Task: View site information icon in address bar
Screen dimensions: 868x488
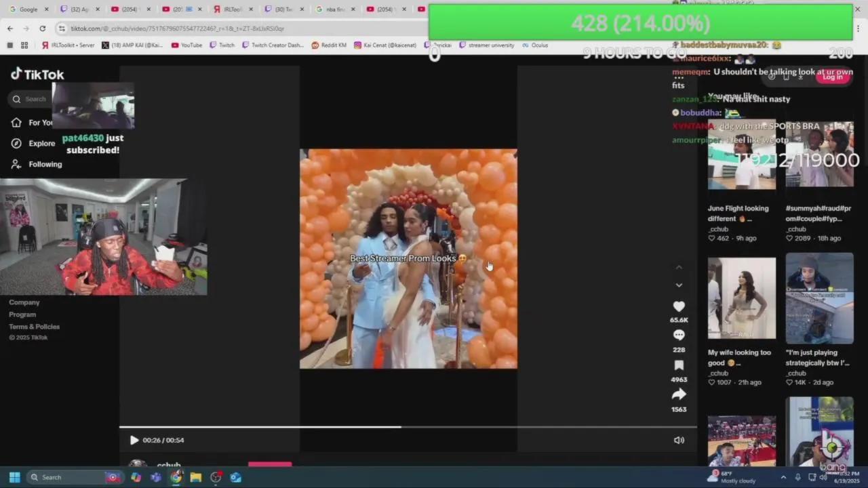Action: pyautogui.click(x=62, y=28)
